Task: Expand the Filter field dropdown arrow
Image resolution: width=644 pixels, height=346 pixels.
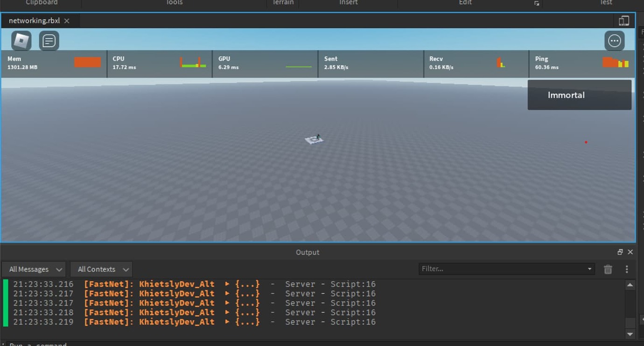Action: [589, 269]
